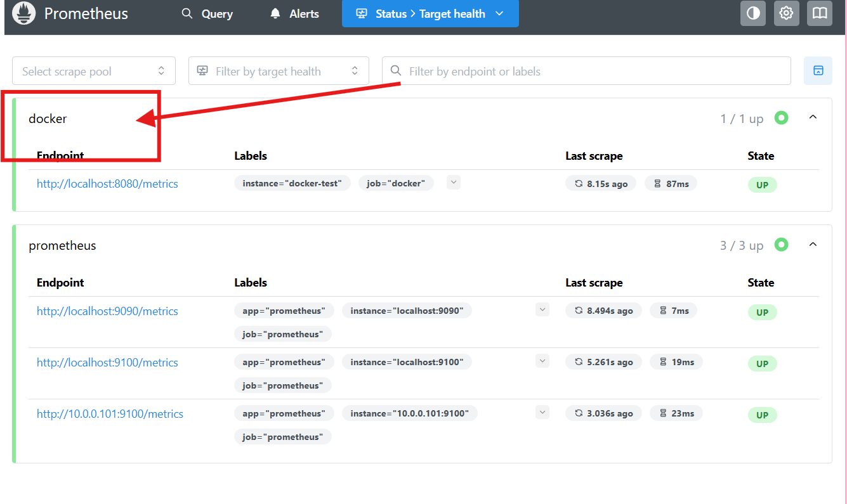Click UP state badge for localhost:9090
This screenshot has height=504, width=847.
pos(762,312)
